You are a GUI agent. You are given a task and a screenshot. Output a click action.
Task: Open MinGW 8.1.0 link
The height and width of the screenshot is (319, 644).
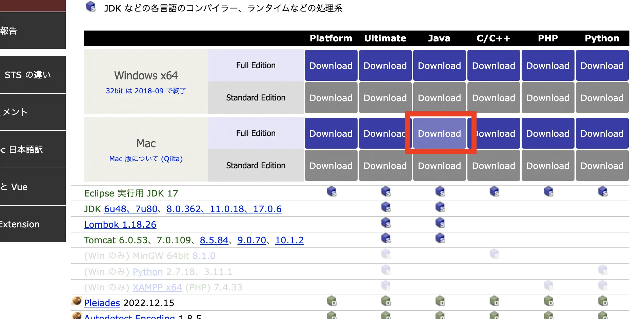click(x=204, y=256)
